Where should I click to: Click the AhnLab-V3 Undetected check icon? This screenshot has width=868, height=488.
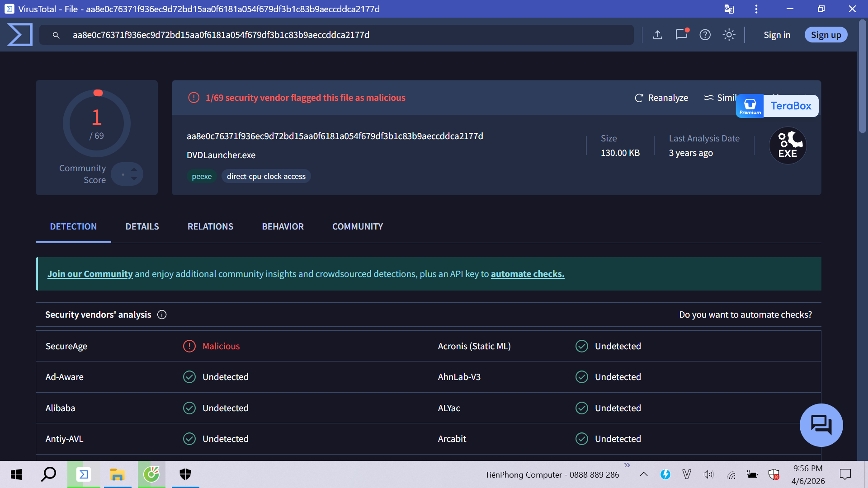(582, 377)
